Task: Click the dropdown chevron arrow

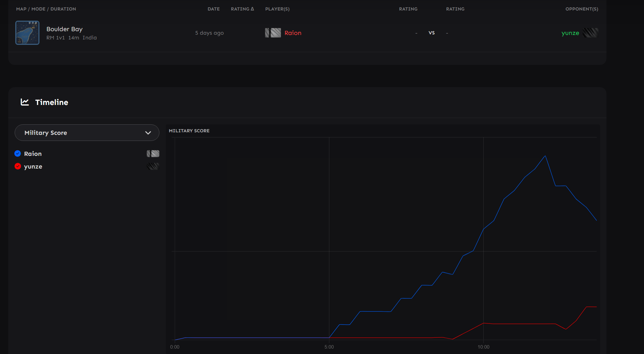Action: click(148, 133)
